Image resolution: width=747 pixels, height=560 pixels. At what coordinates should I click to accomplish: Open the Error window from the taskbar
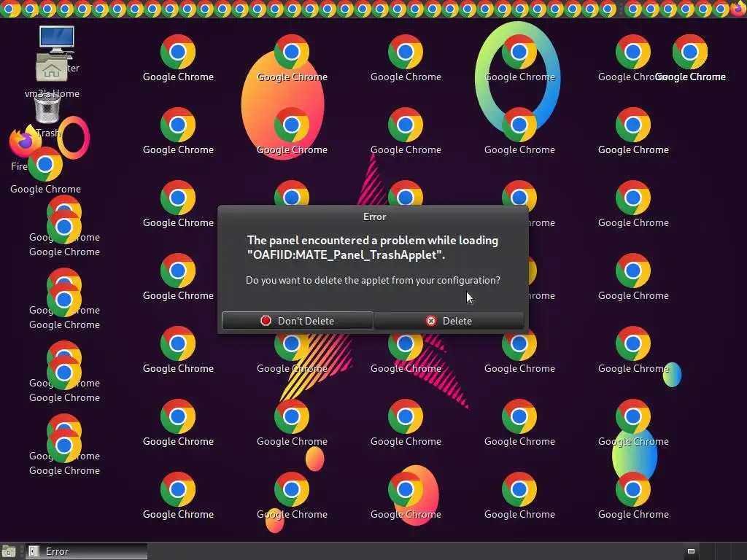coord(86,551)
